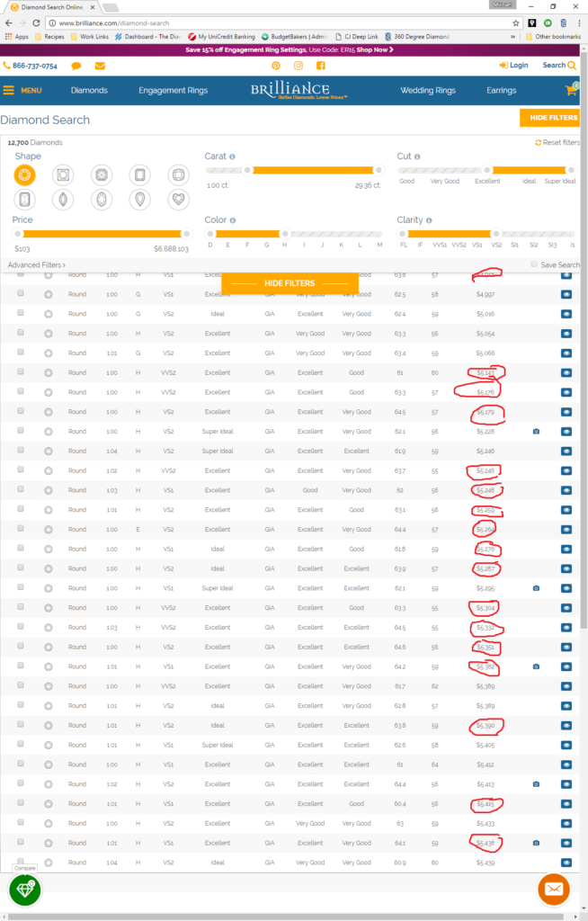The image size is (588, 921).
Task: Click the Facebook icon in header
Action: point(321,66)
